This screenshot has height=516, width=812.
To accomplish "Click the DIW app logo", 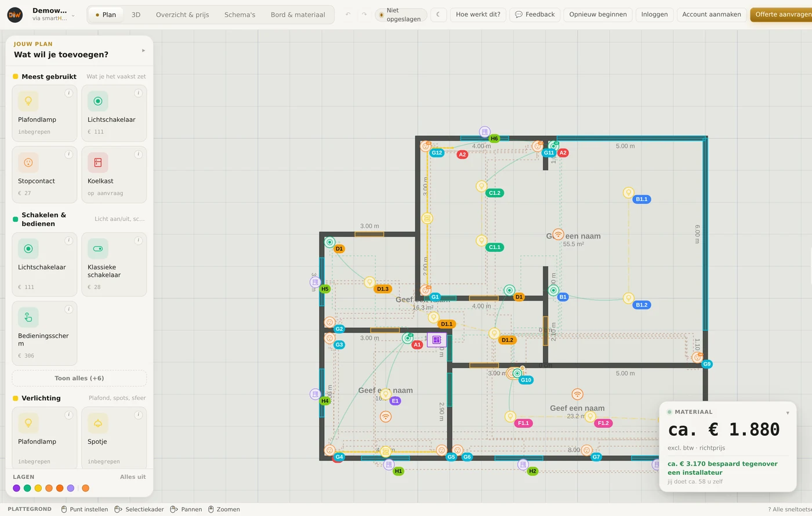I will [15, 15].
